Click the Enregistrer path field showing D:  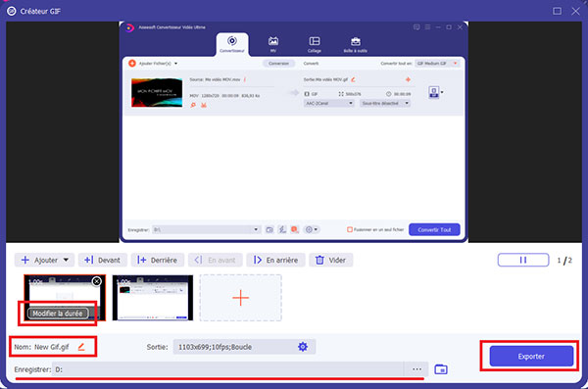(x=227, y=369)
